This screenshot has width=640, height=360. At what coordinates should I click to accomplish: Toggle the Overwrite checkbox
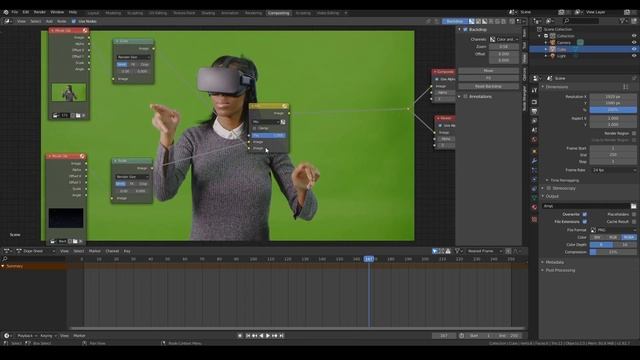click(x=584, y=214)
